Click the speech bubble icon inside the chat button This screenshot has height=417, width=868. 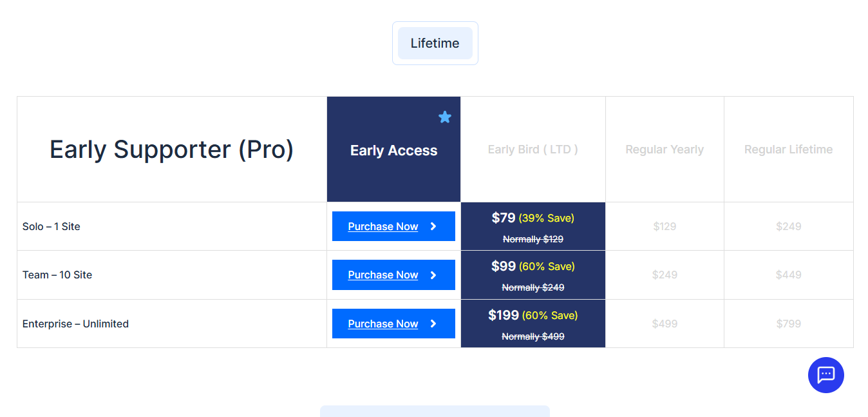(x=826, y=375)
